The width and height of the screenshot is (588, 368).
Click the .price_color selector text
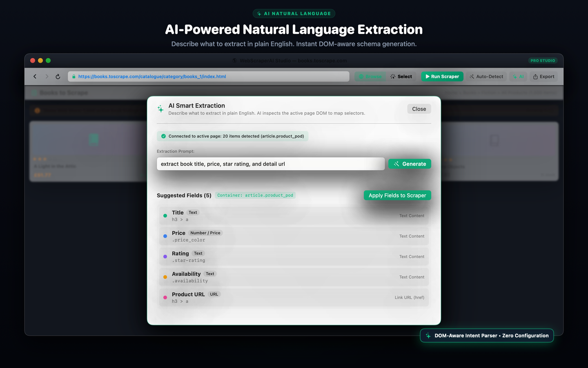tap(189, 240)
